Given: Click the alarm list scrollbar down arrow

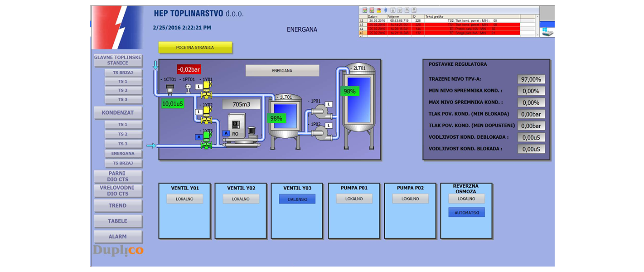Looking at the screenshot, I should coord(537,35).
